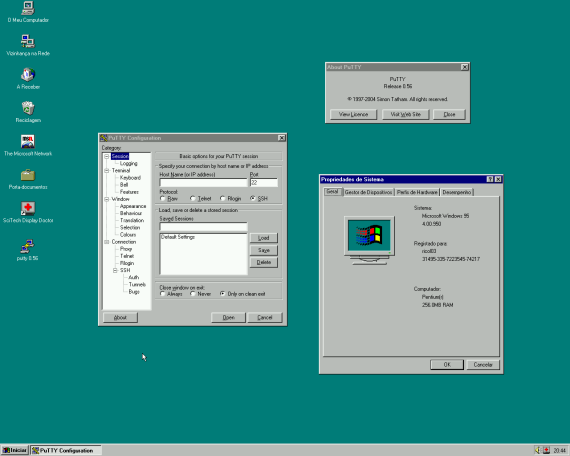Click the SciTech red tray icon

tap(546, 450)
